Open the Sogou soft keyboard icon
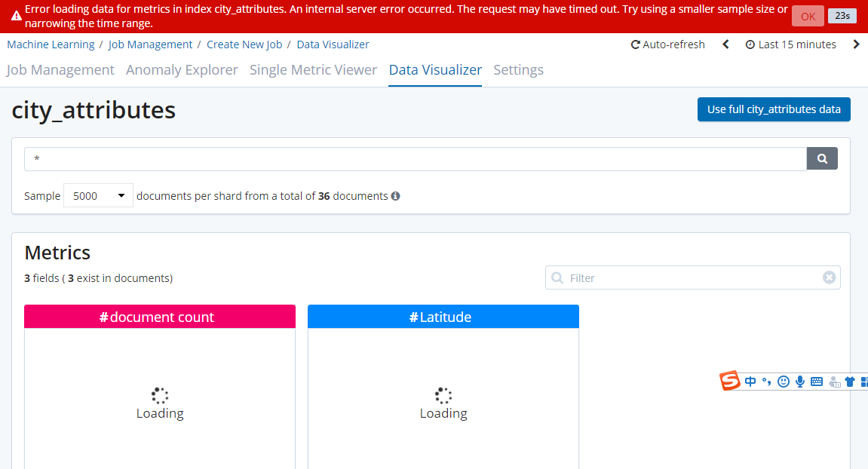 pos(817,382)
